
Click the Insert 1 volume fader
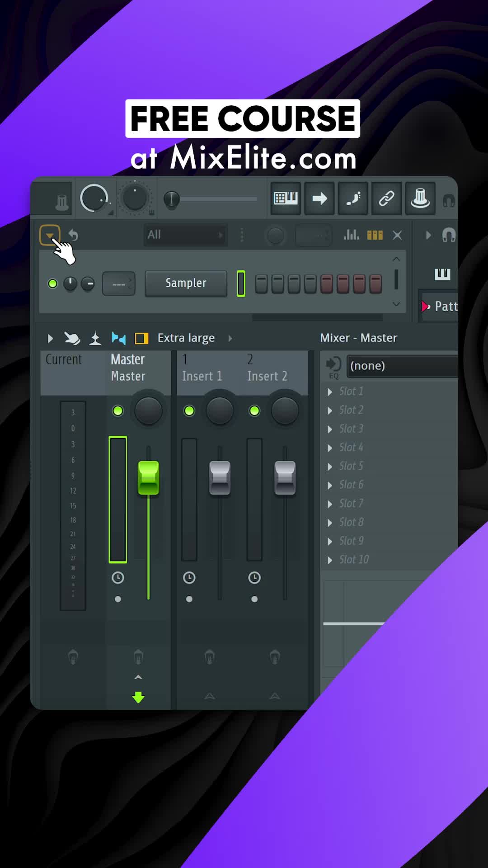tap(220, 478)
